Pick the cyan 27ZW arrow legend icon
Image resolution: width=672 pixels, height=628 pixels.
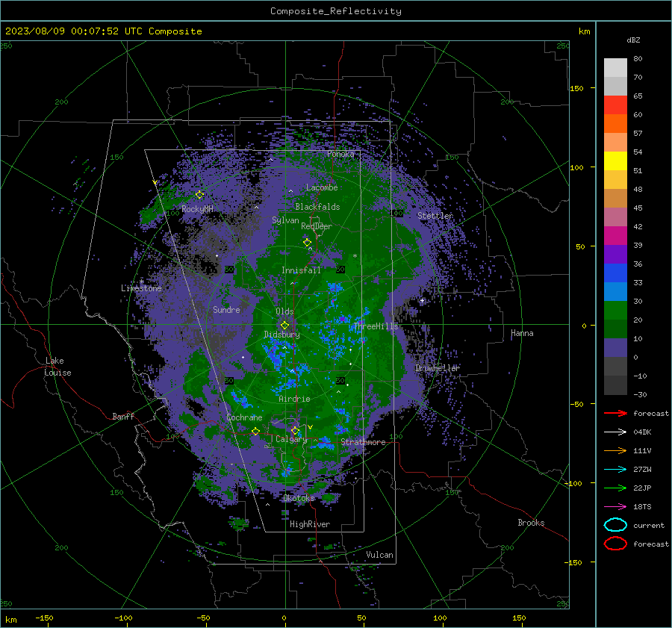[615, 470]
